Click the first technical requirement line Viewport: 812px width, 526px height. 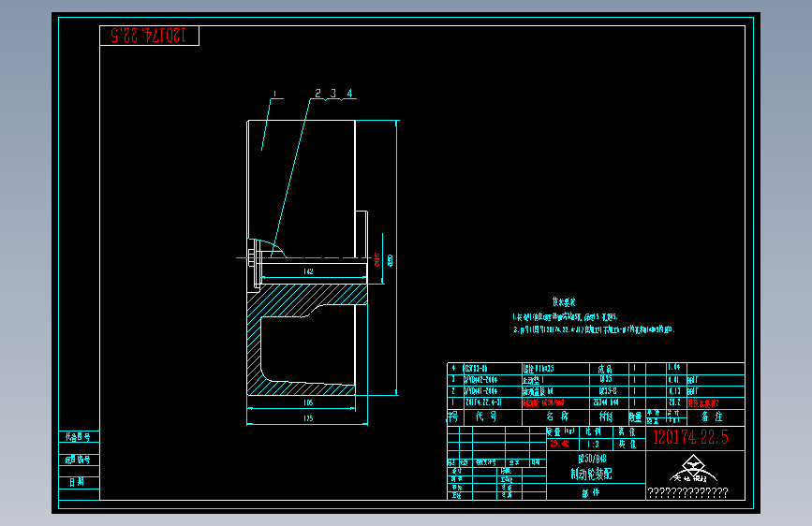(565, 317)
